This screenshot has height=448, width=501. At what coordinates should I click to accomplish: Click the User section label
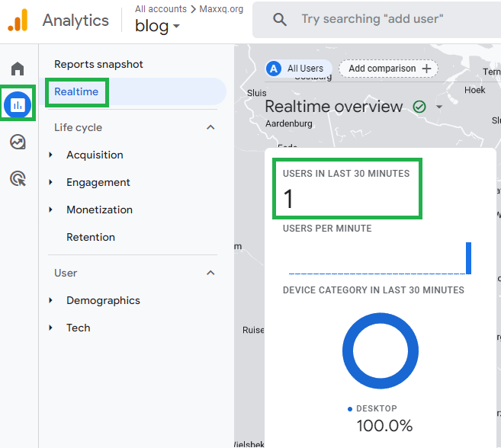[x=66, y=273]
